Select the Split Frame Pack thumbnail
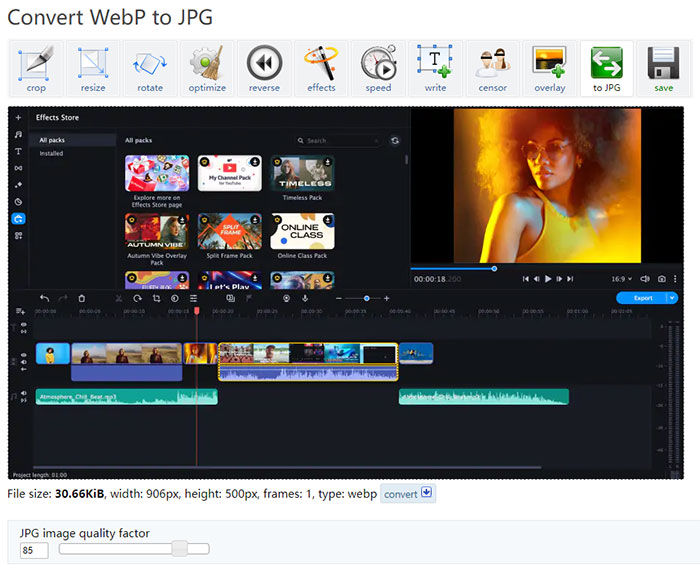This screenshot has height=570, width=700. (229, 231)
